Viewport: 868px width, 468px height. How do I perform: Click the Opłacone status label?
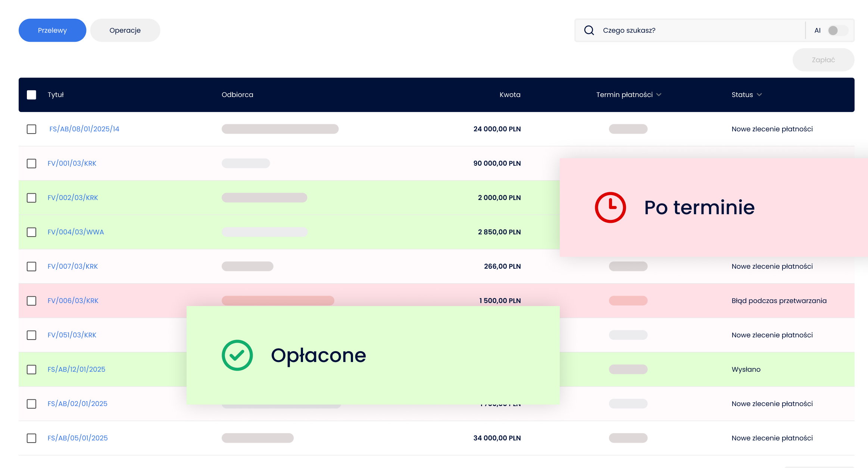click(318, 355)
